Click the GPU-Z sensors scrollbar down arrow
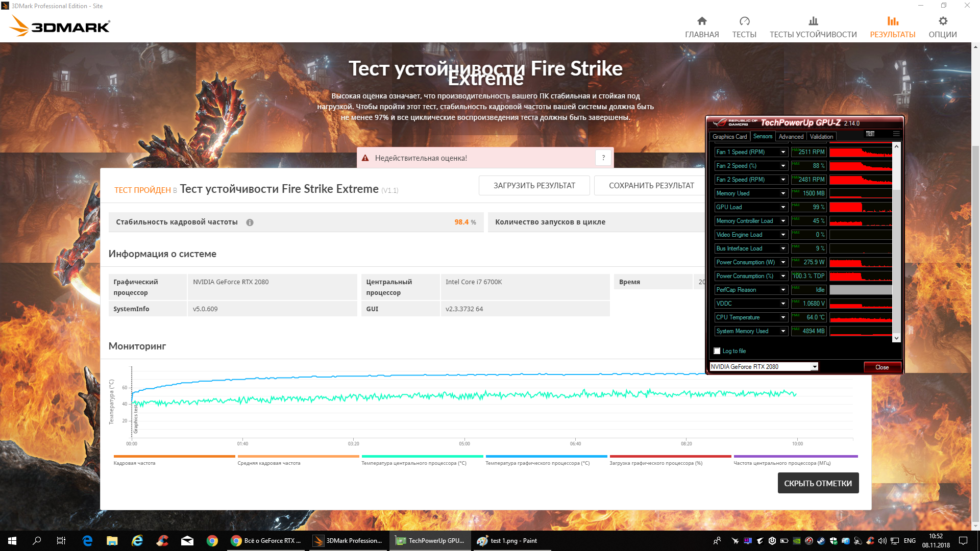Viewport: 980px width, 551px height. [x=896, y=338]
